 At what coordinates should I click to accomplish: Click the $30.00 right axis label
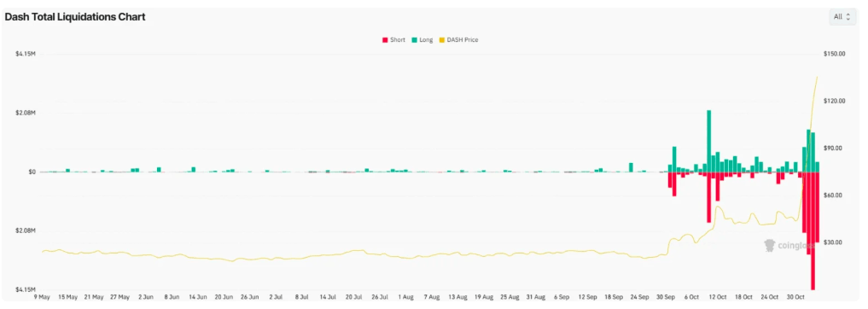(x=833, y=242)
